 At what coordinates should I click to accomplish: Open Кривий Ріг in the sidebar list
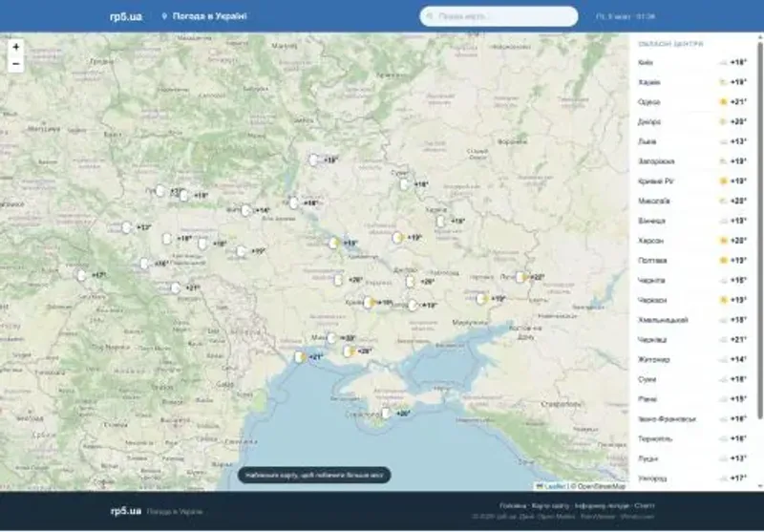[x=691, y=181]
